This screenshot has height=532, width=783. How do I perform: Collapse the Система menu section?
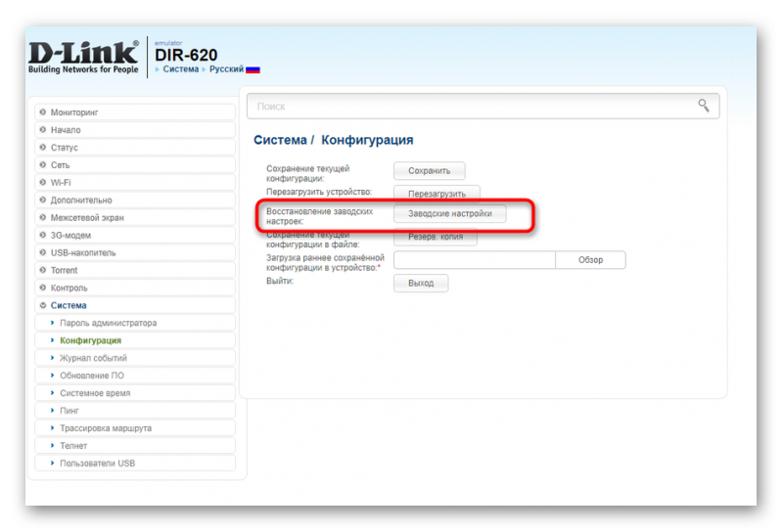[x=135, y=305]
